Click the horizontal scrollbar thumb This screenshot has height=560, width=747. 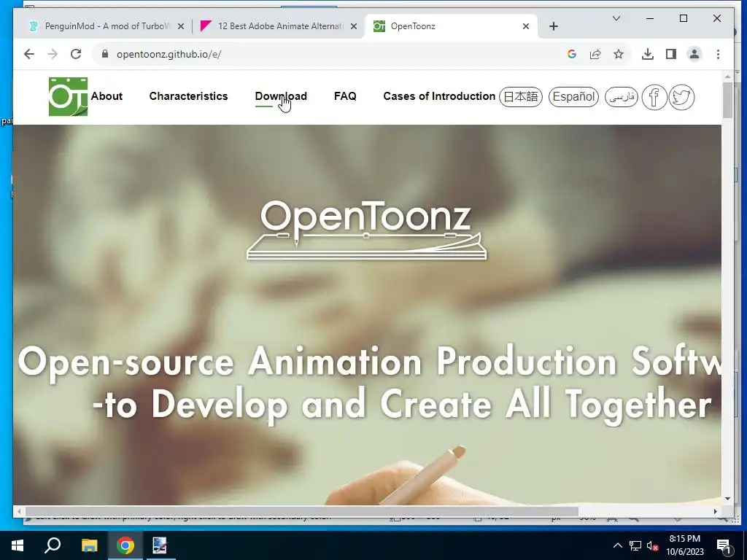[x=302, y=511]
